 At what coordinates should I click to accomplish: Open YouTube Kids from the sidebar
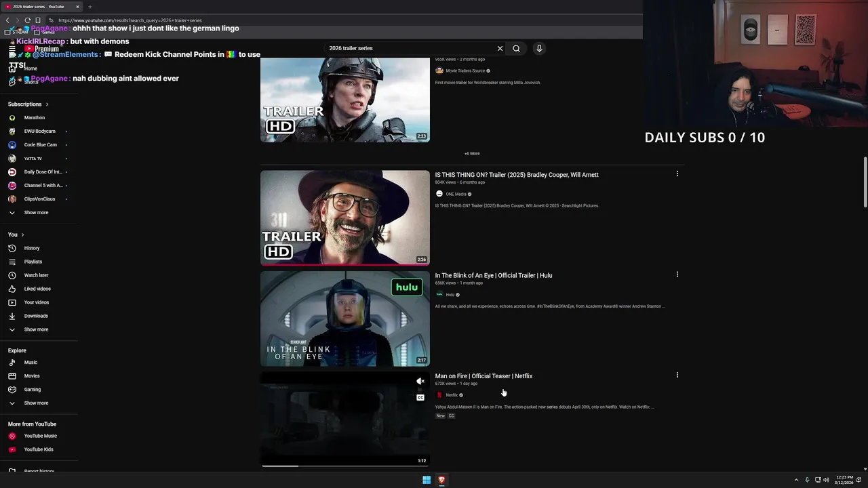39,449
